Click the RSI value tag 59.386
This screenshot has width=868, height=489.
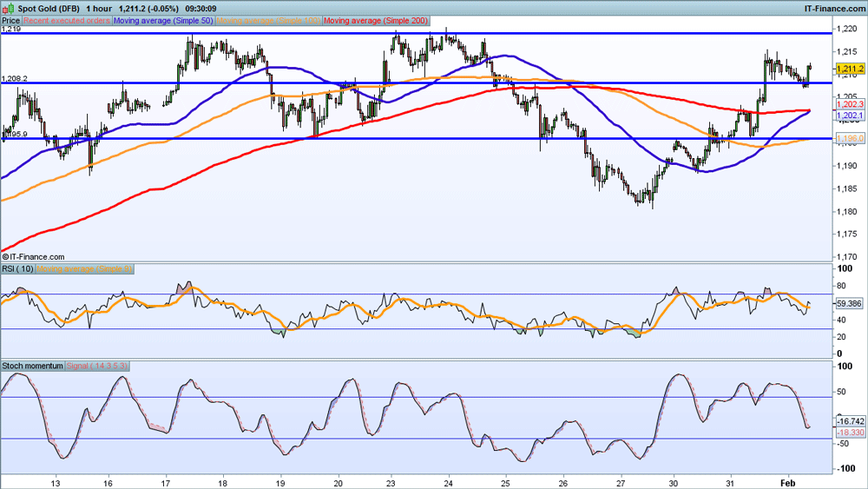click(849, 303)
